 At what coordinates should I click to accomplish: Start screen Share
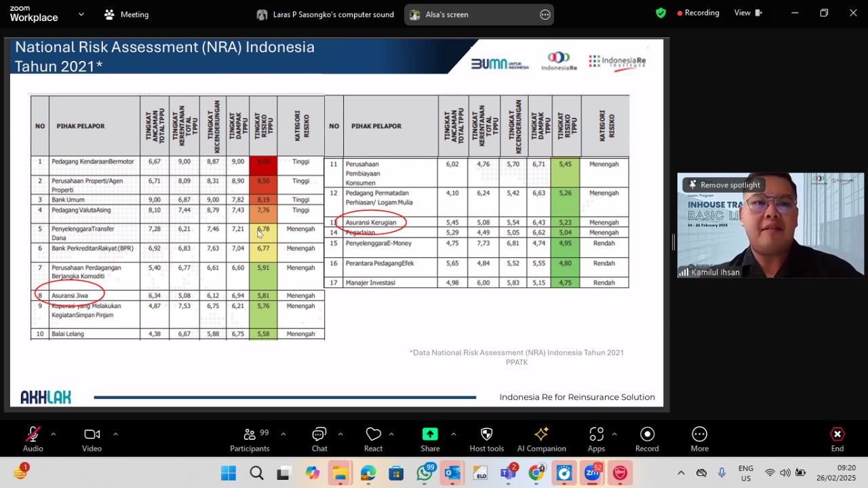tap(430, 439)
